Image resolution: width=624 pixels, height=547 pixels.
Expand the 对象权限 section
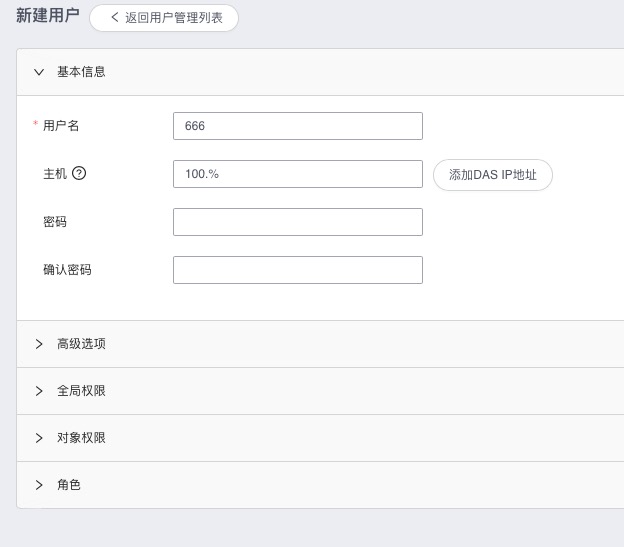click(x=39, y=438)
